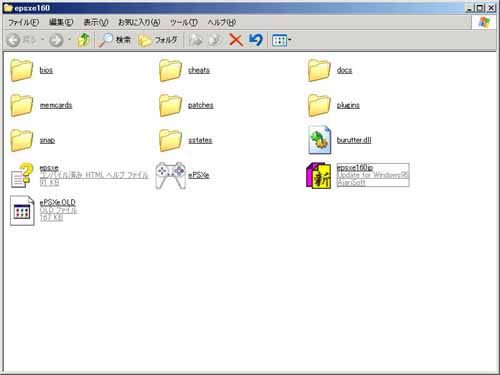This screenshot has height=375, width=500.
Task: Maximize the epsxe160 window
Action: click(480, 8)
